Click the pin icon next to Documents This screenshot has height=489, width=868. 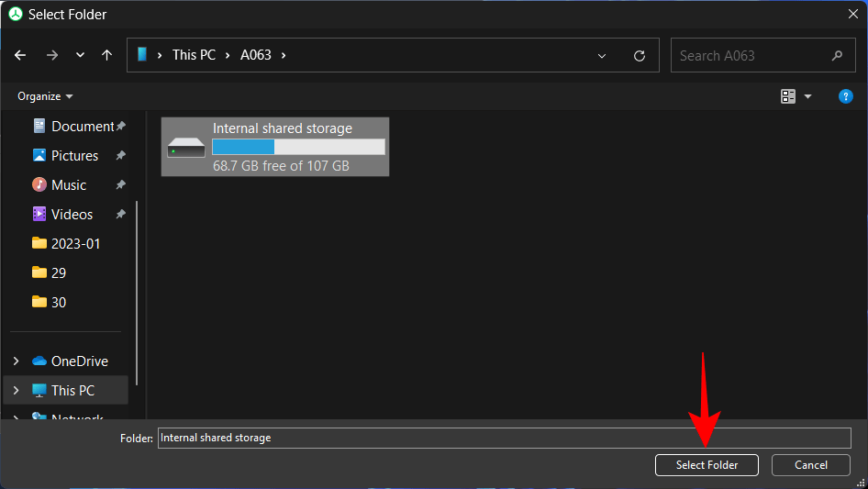(x=121, y=127)
